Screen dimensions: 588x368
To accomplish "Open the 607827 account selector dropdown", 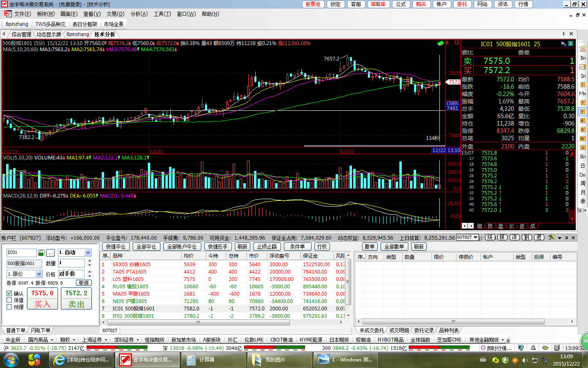I will coord(475,238).
